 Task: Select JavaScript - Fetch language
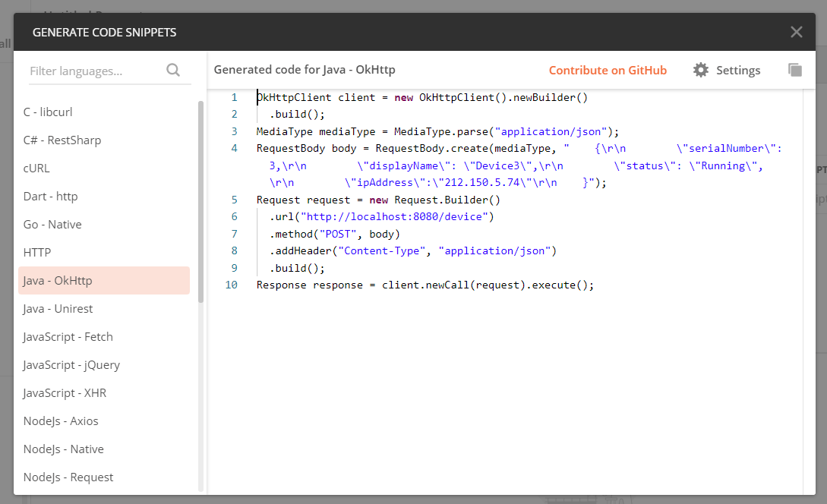[104, 337]
